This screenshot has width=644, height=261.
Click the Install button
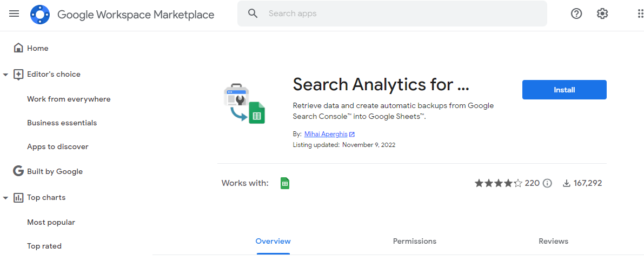click(565, 90)
